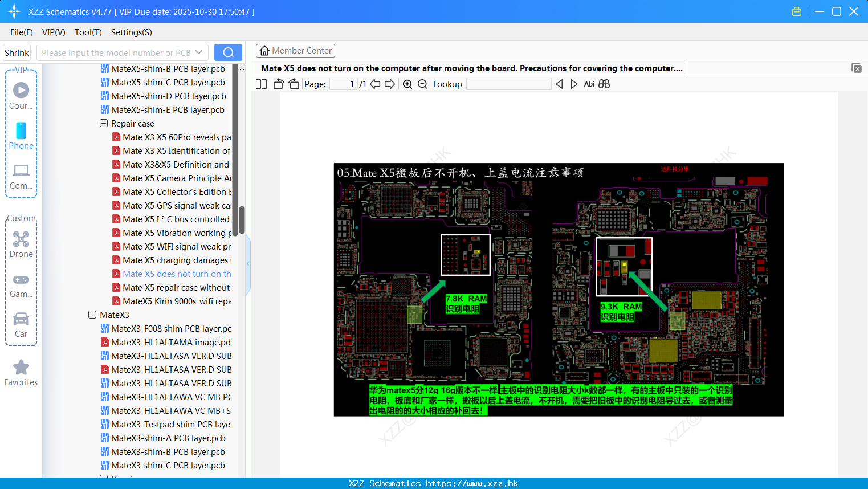Open MateX3-shim-A PCB layer.pcb
The image size is (868, 489).
[x=163, y=438]
